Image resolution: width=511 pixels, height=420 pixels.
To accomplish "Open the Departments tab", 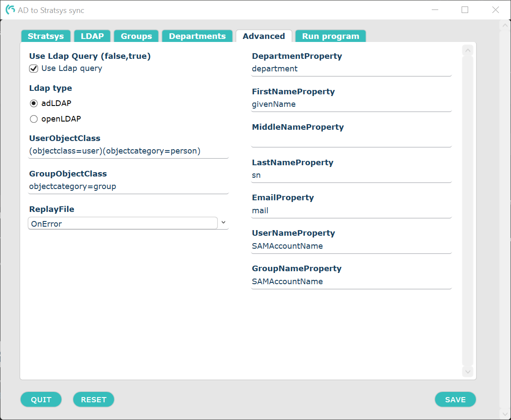I will 197,36.
